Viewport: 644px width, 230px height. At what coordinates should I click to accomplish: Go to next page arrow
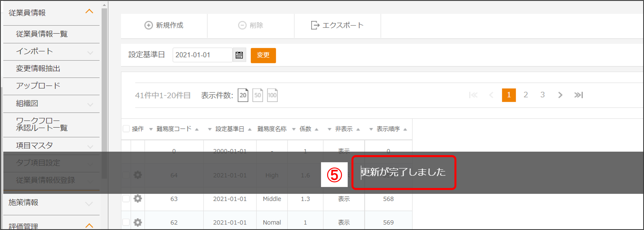click(560, 95)
